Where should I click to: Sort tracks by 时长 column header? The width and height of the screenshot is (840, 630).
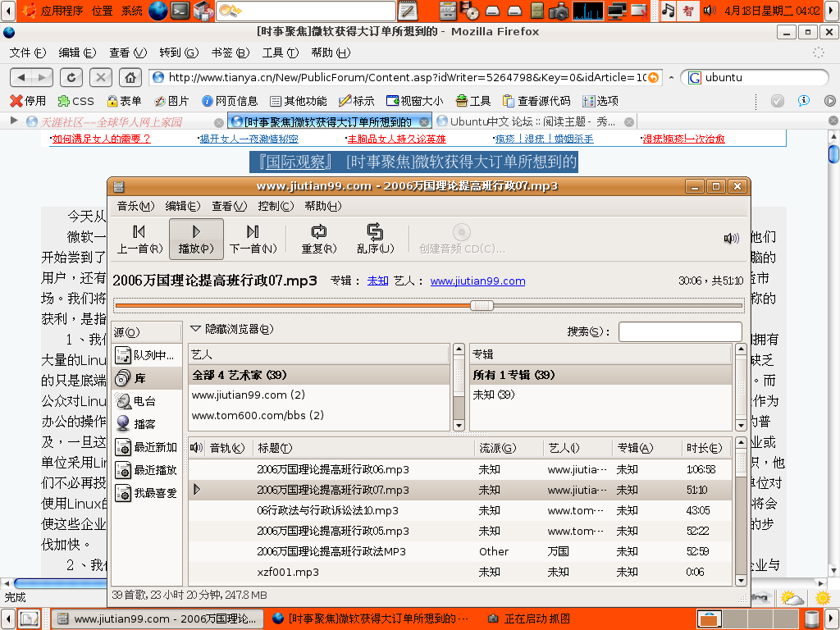coord(706,448)
